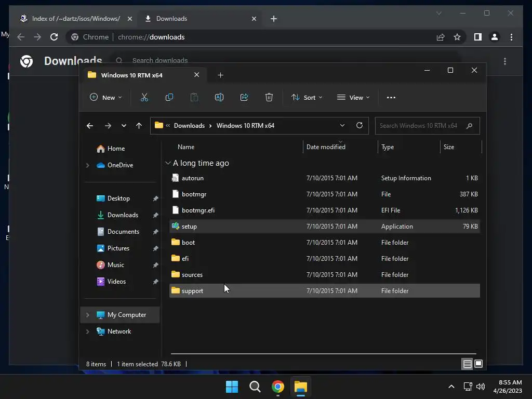532x399 pixels.
Task: Close the Windows 10 RTM x64 tab
Action: point(197,75)
